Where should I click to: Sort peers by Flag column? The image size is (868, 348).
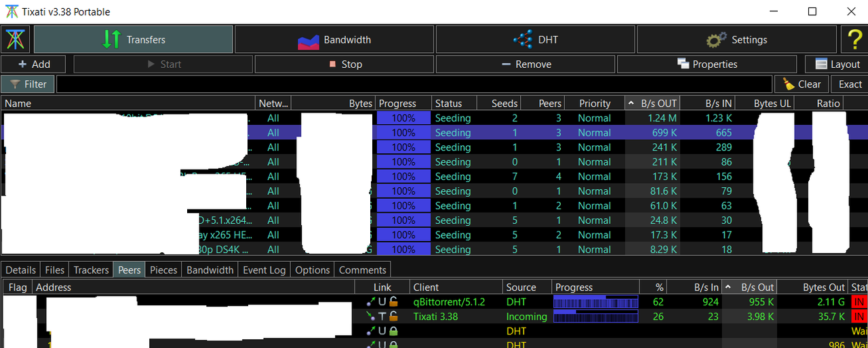click(x=18, y=288)
